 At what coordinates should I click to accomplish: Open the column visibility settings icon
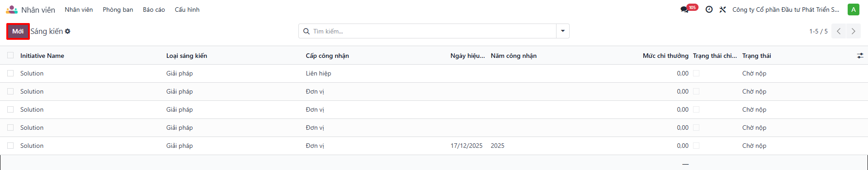(x=860, y=56)
